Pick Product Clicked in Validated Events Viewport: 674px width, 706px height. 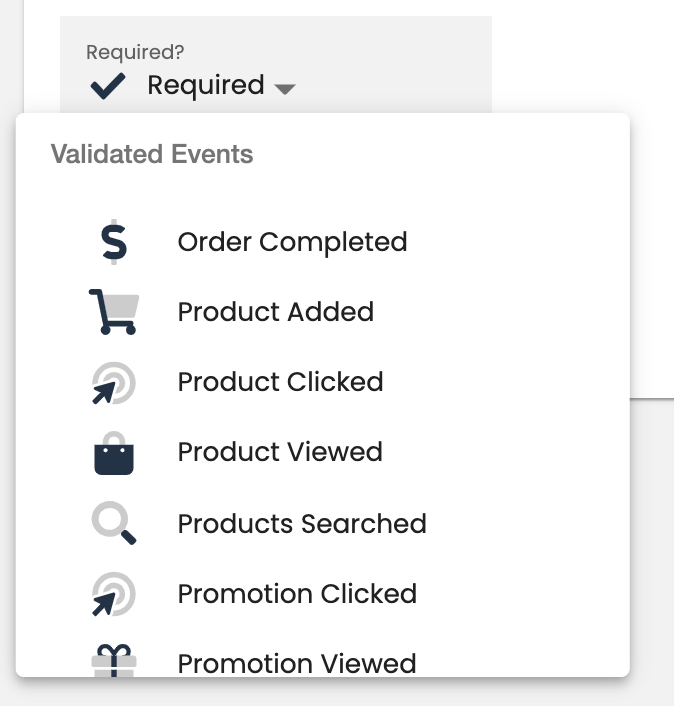coord(280,382)
